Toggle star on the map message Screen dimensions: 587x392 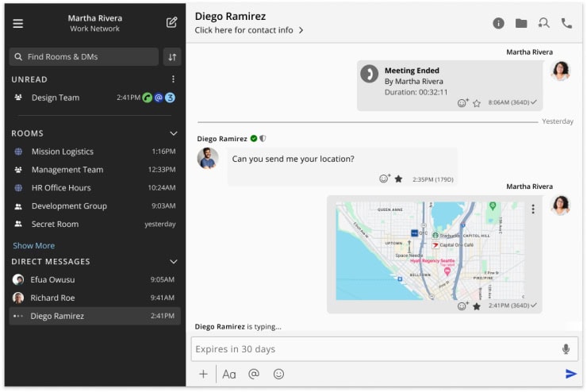476,306
